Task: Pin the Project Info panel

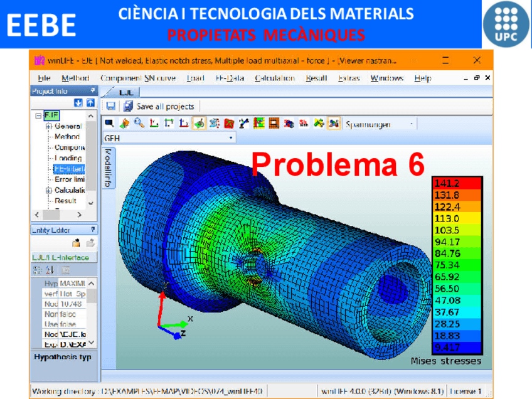Action: [x=93, y=91]
